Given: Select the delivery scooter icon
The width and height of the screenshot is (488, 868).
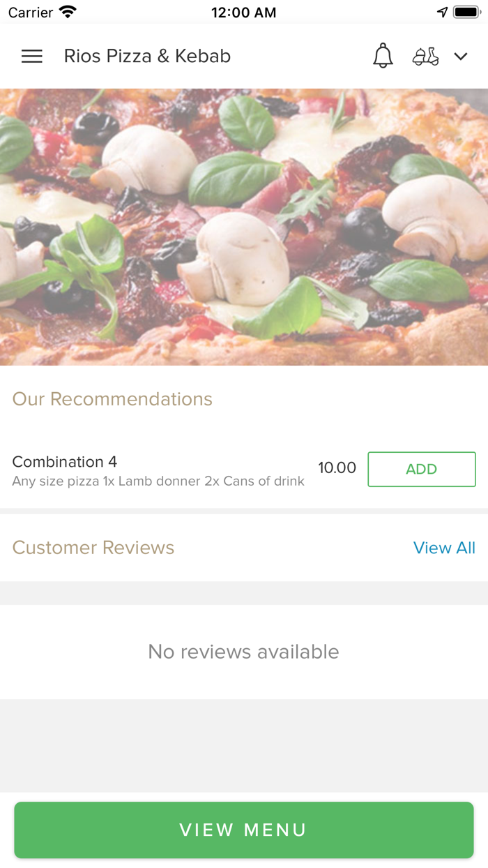Looking at the screenshot, I should [426, 57].
